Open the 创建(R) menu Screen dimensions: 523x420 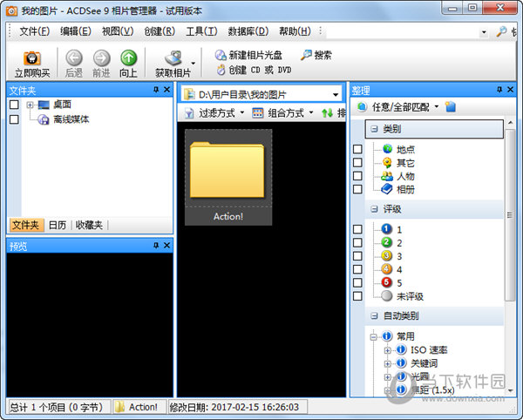(160, 31)
